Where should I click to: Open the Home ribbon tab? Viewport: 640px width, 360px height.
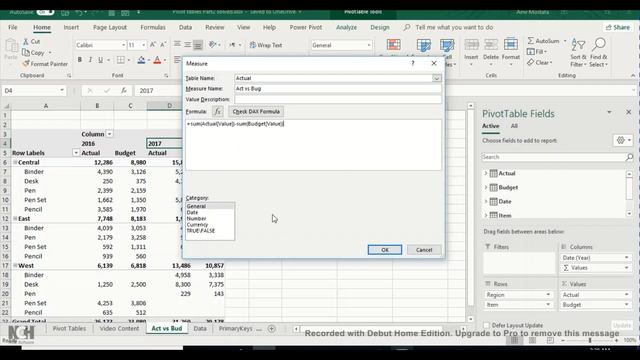[x=42, y=27]
